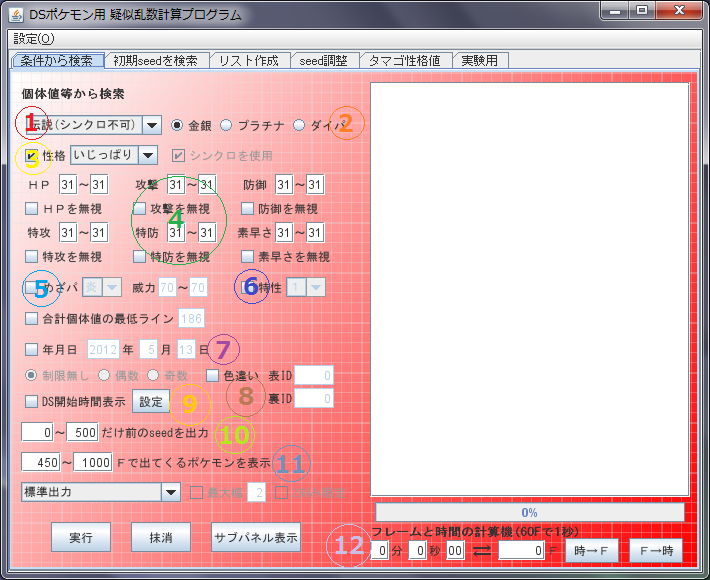Expand the いじっぱり nature dropdown

(x=148, y=155)
